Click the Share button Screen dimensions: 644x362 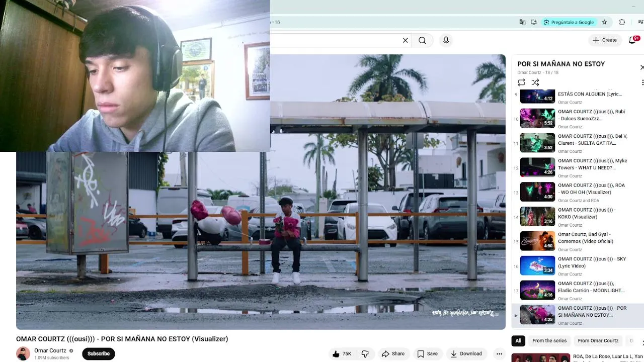coord(393,354)
